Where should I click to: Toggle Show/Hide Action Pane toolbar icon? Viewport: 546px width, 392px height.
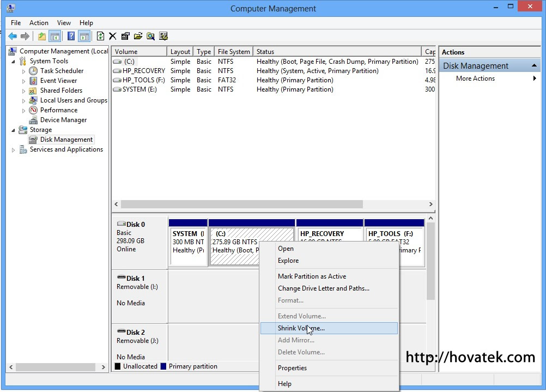[84, 36]
